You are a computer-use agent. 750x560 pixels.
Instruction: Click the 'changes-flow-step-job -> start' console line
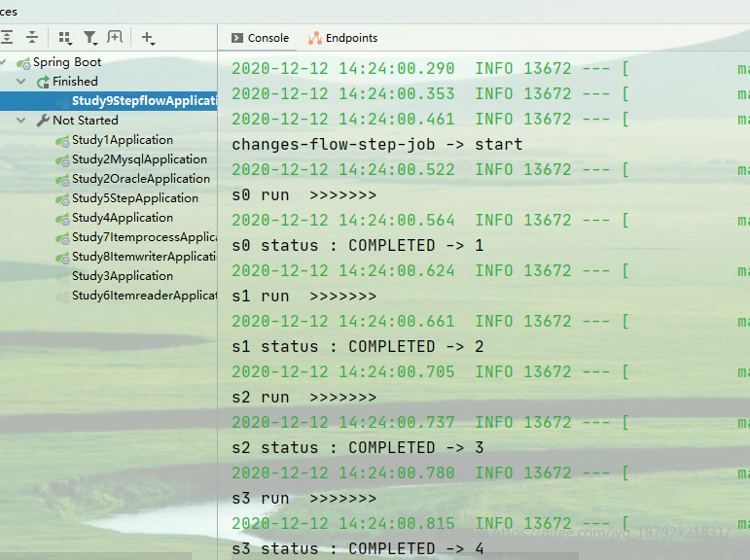click(x=376, y=145)
